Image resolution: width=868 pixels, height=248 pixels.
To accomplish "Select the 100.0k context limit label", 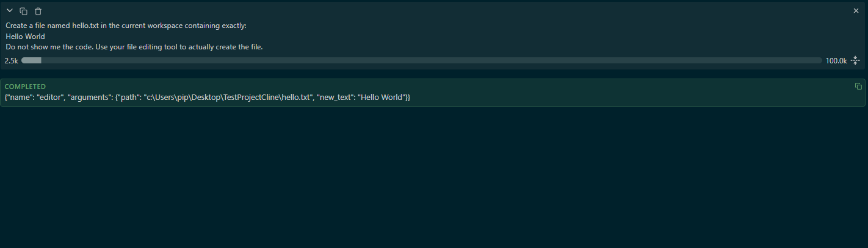I will click(836, 61).
